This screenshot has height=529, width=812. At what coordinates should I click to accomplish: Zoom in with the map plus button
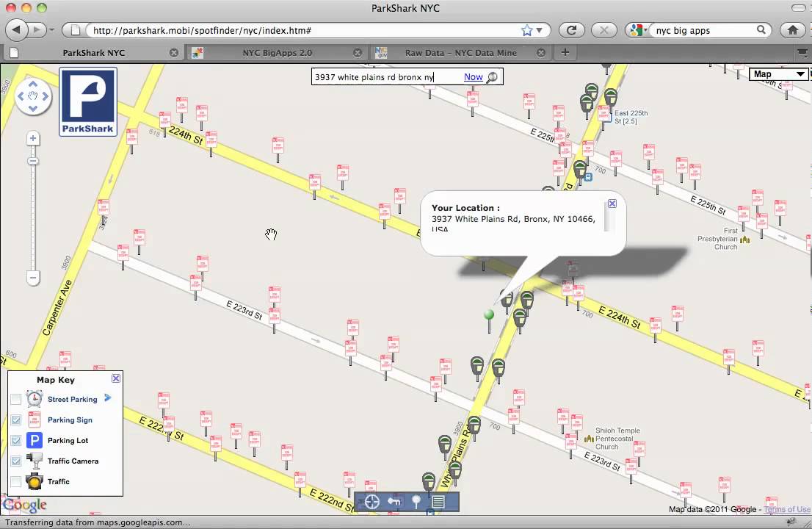pyautogui.click(x=32, y=138)
